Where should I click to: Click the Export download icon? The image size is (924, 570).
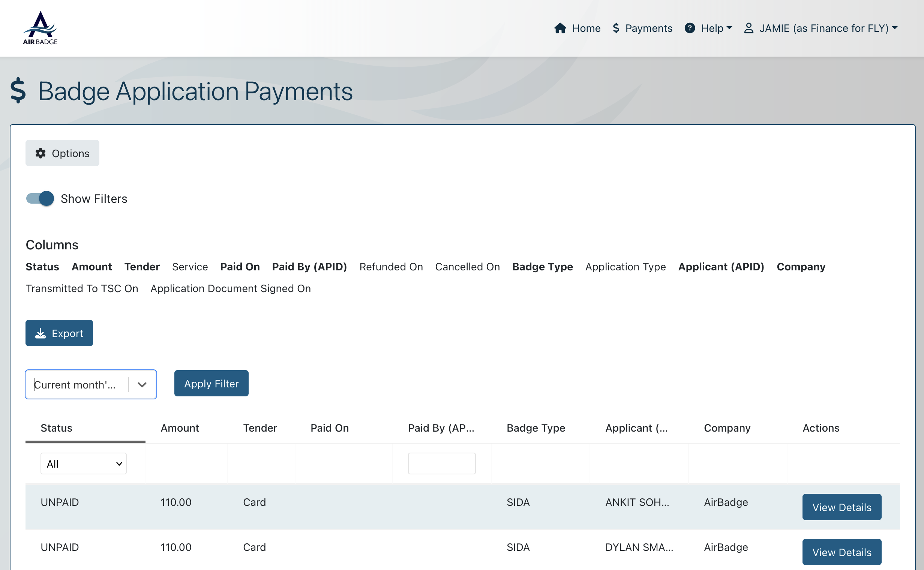click(40, 333)
